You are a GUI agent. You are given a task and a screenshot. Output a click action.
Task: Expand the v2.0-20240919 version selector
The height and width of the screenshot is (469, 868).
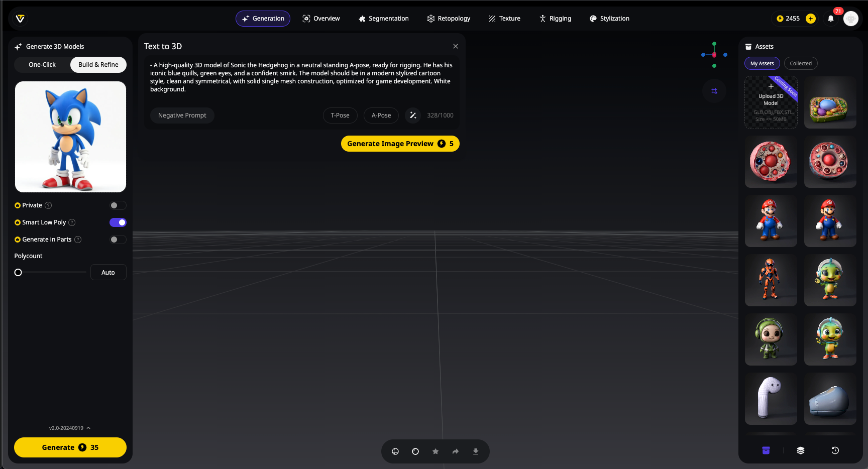click(x=70, y=428)
